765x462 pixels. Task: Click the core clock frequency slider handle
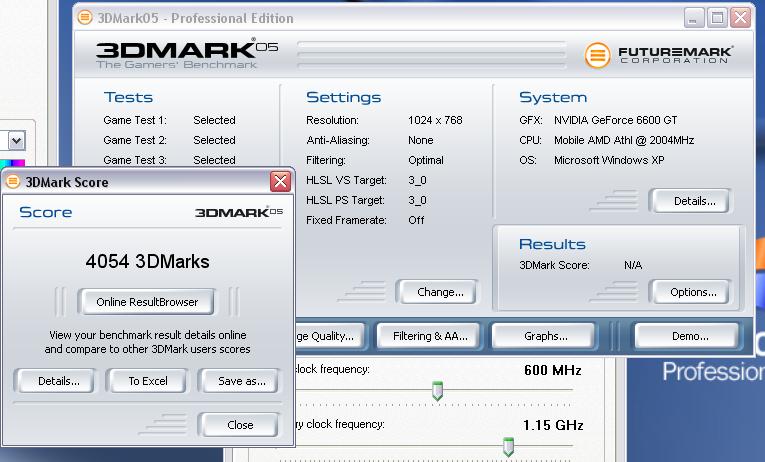(x=437, y=391)
